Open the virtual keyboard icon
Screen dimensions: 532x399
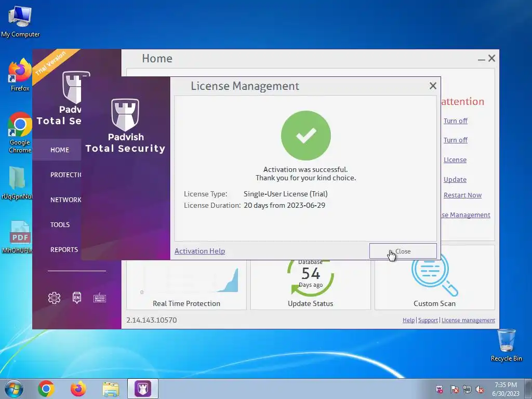point(100,298)
